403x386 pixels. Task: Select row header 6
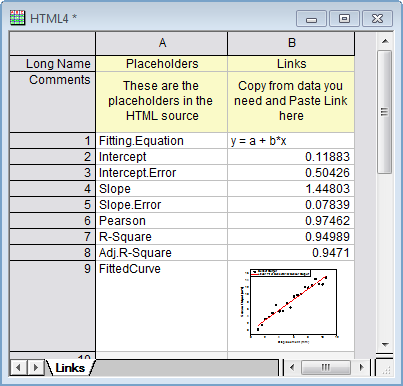point(53,221)
